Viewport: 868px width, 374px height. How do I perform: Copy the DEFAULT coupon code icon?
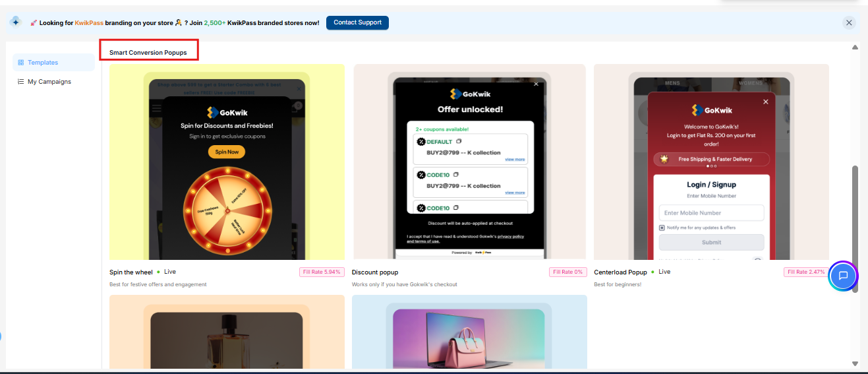point(459,141)
